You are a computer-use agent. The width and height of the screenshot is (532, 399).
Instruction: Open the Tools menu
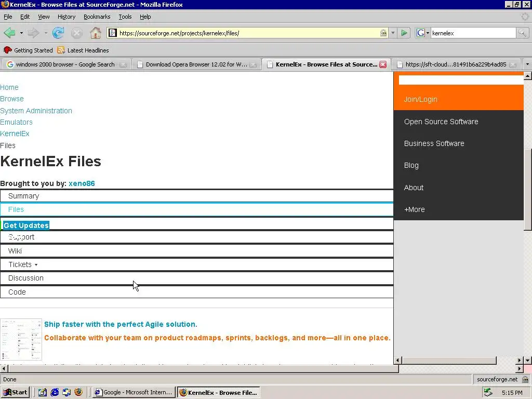(125, 17)
